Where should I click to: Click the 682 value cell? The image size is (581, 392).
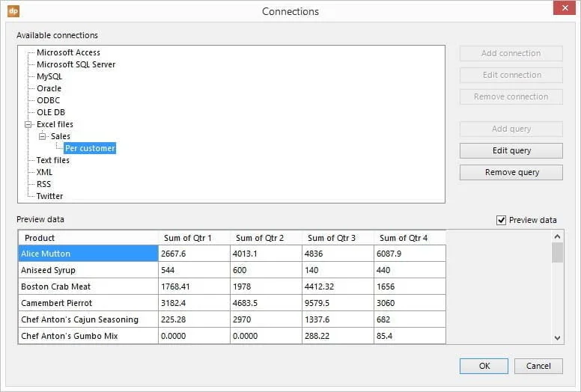point(410,319)
